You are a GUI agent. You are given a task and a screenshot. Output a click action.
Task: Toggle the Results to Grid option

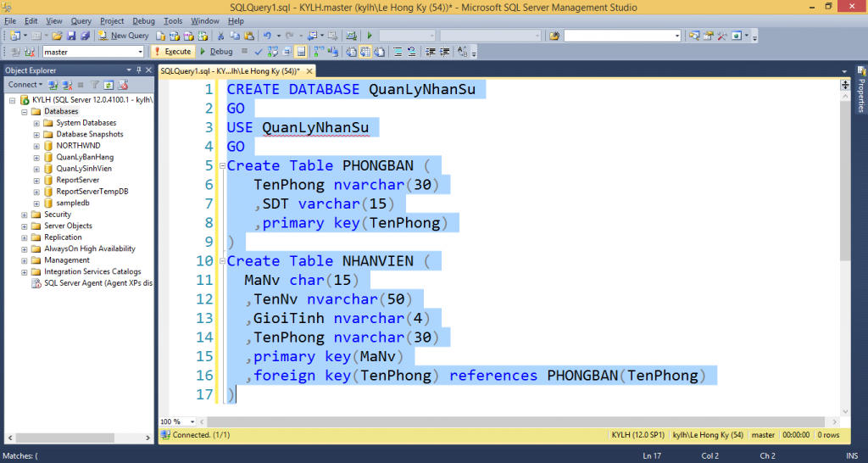pos(364,52)
